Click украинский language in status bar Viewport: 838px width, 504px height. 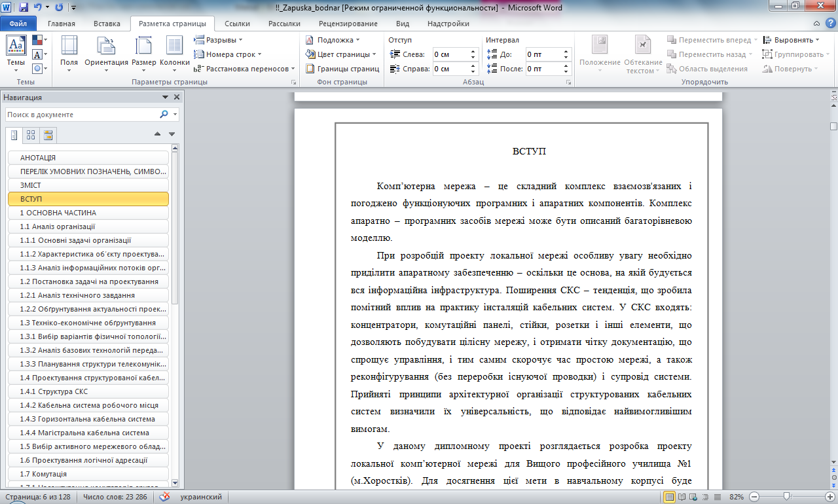point(201,497)
